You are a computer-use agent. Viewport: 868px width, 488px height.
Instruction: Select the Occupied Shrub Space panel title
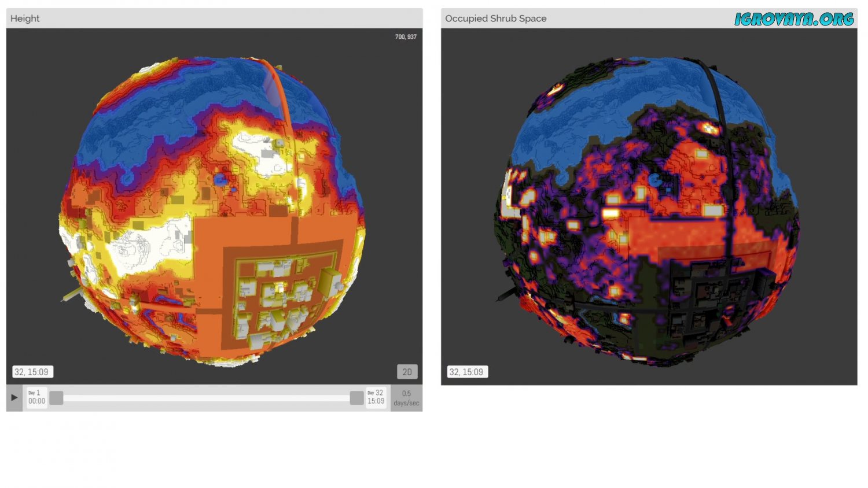click(x=495, y=19)
